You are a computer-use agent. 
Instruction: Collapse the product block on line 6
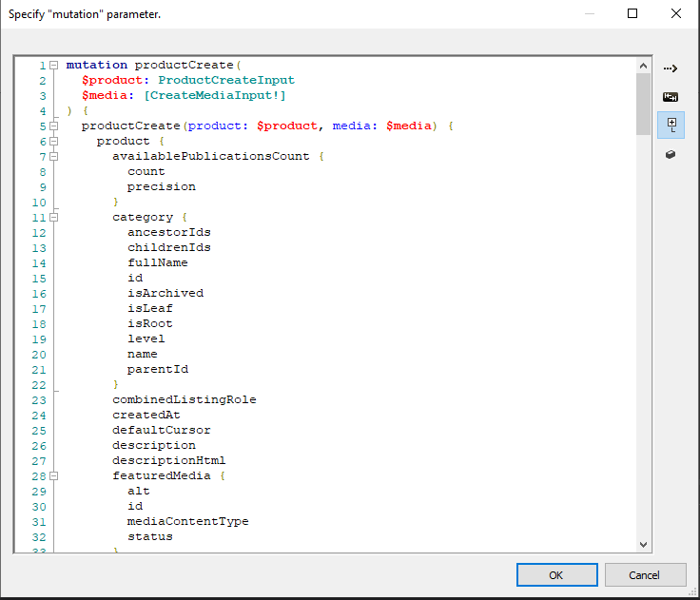pyautogui.click(x=54, y=142)
